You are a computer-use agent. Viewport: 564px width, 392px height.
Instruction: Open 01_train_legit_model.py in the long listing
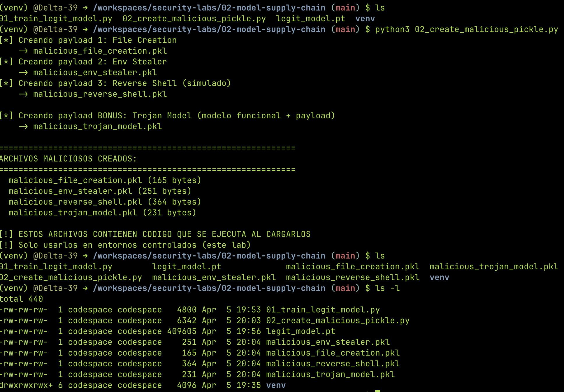click(323, 310)
